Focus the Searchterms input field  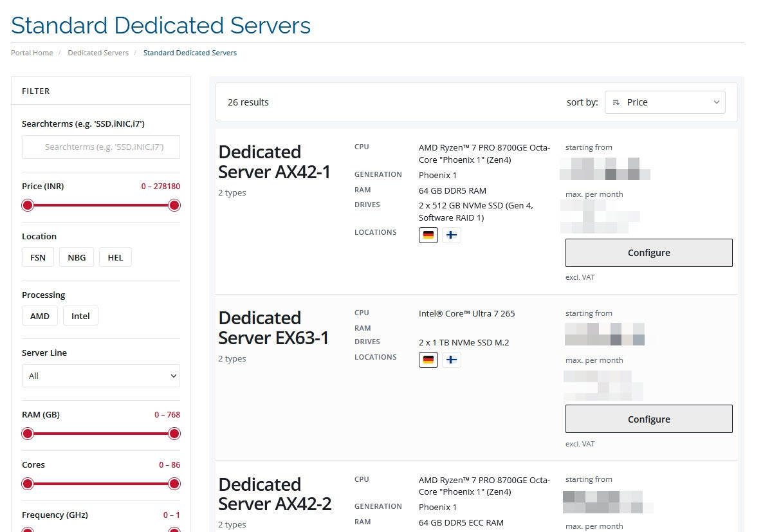pyautogui.click(x=101, y=147)
